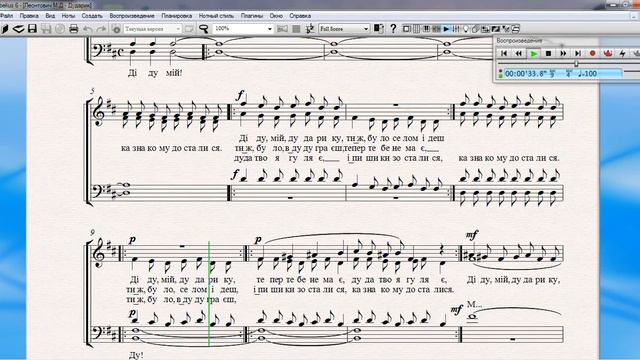Click the 00:00'33.8" time readout
The image size is (640, 360).
[x=526, y=73]
